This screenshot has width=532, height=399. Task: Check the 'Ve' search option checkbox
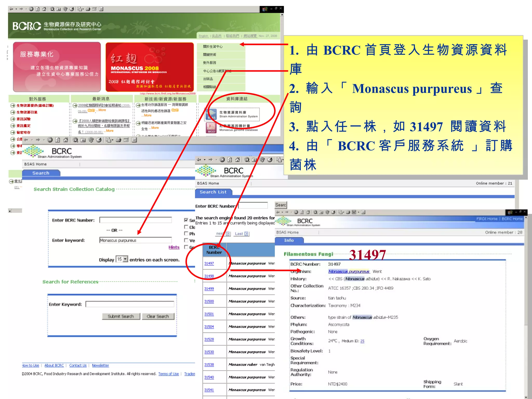(x=186, y=240)
